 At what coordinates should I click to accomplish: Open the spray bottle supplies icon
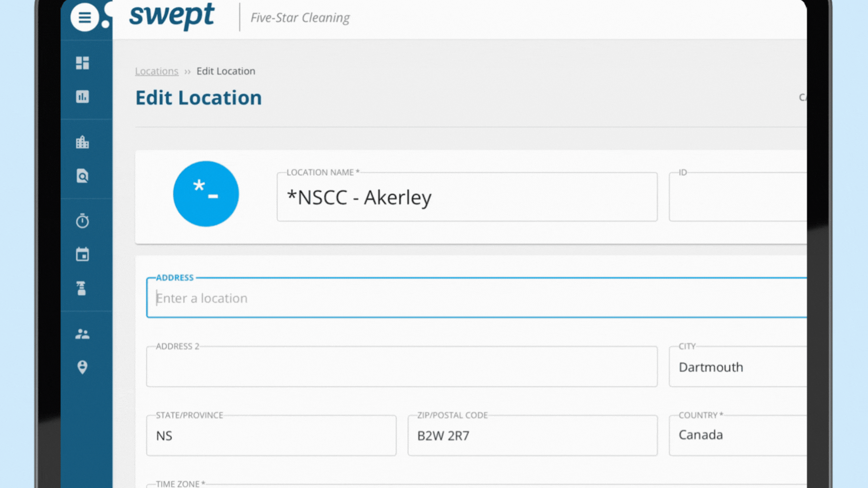tap(82, 288)
